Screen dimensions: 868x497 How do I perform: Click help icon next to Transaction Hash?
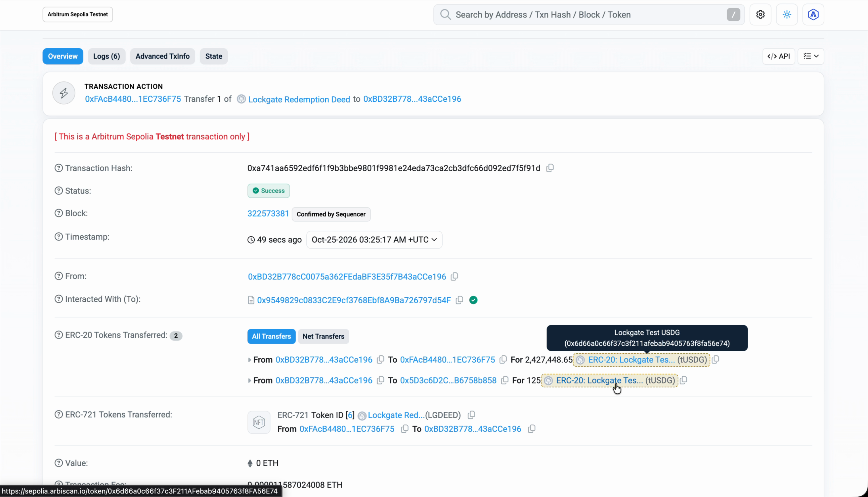click(x=59, y=168)
